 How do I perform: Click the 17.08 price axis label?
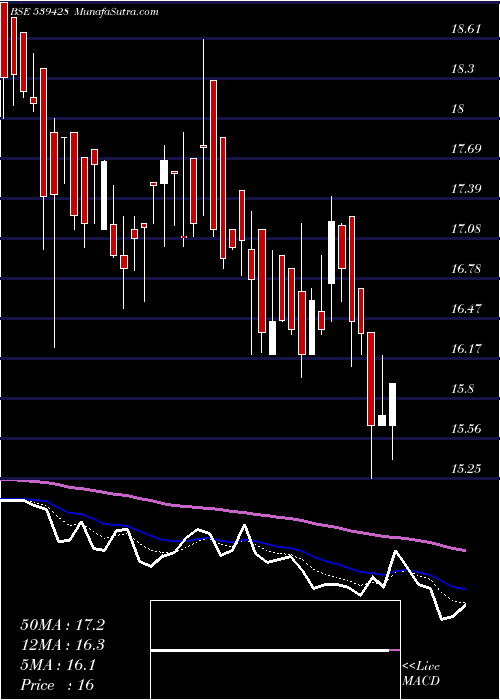pyautogui.click(x=466, y=229)
